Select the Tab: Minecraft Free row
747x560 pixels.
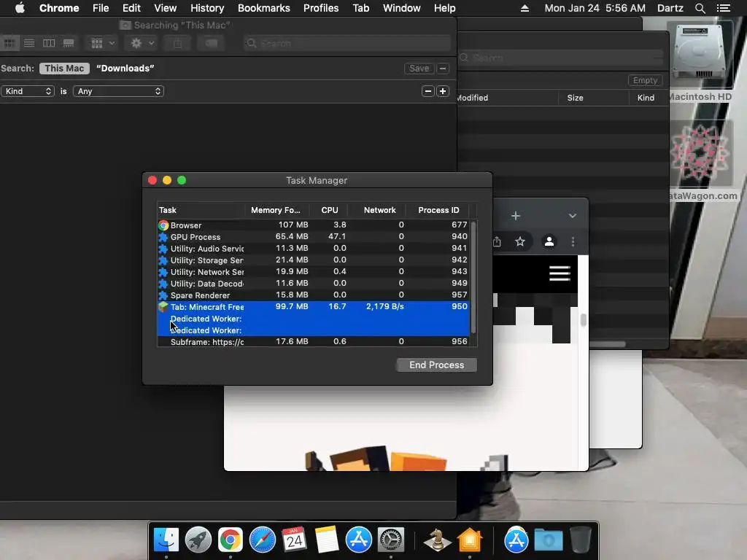(313, 307)
